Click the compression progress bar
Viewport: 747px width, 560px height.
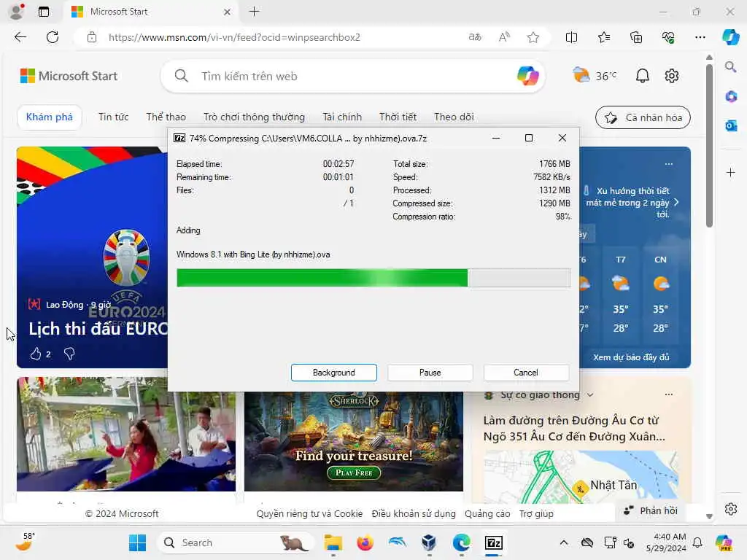pos(373,278)
